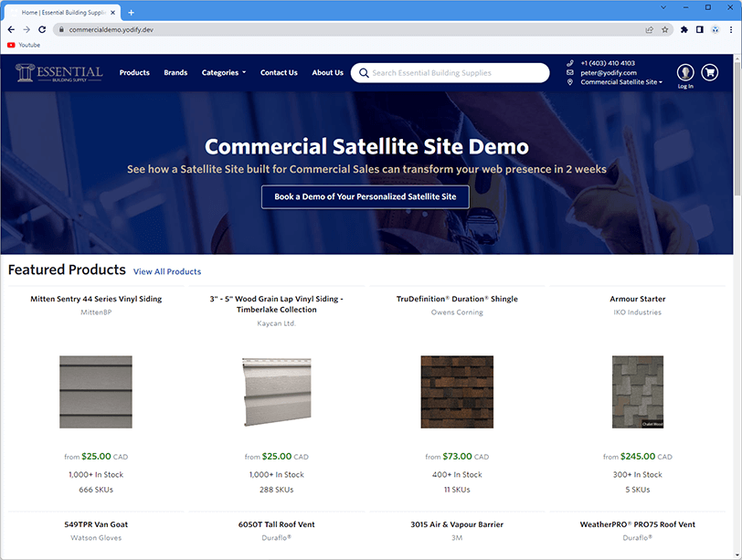Screen dimensions: 742x560
Task: Open WeatherPRO PRO75 Roof Vent title
Action: (x=638, y=524)
